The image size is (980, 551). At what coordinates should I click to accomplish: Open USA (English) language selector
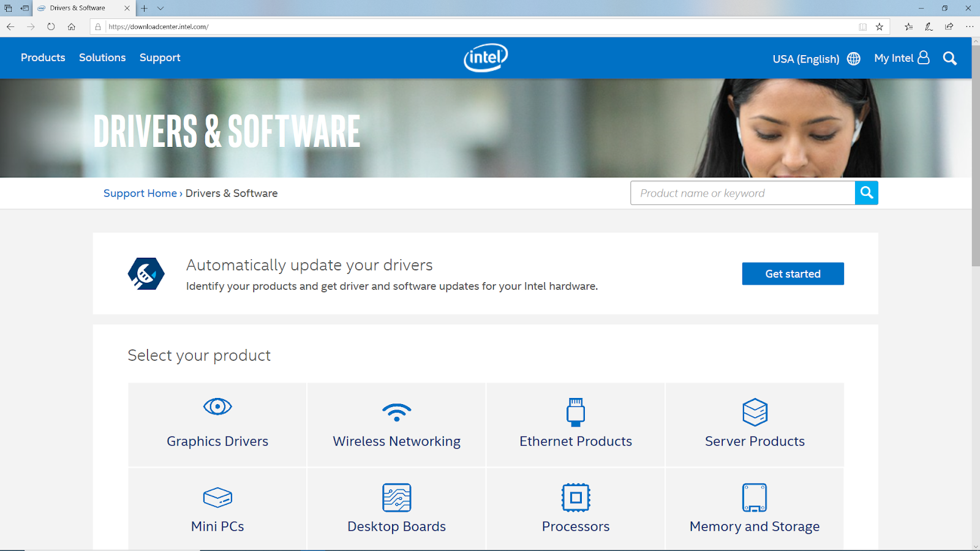click(816, 59)
